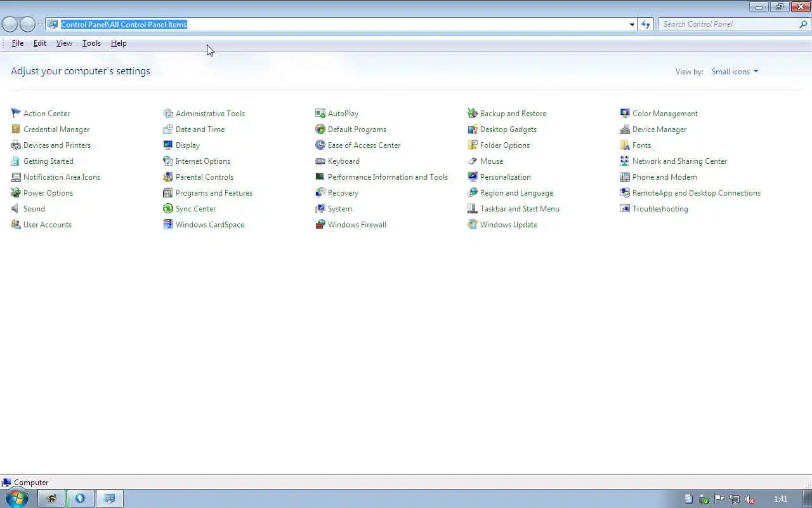
Task: Click the Ease of Access Center icon
Action: coord(320,145)
